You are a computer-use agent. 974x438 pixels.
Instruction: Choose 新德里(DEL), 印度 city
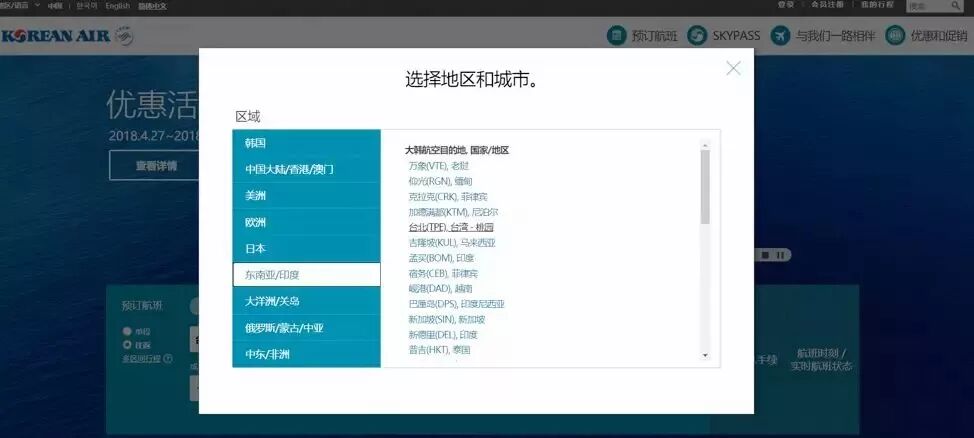tap(442, 335)
